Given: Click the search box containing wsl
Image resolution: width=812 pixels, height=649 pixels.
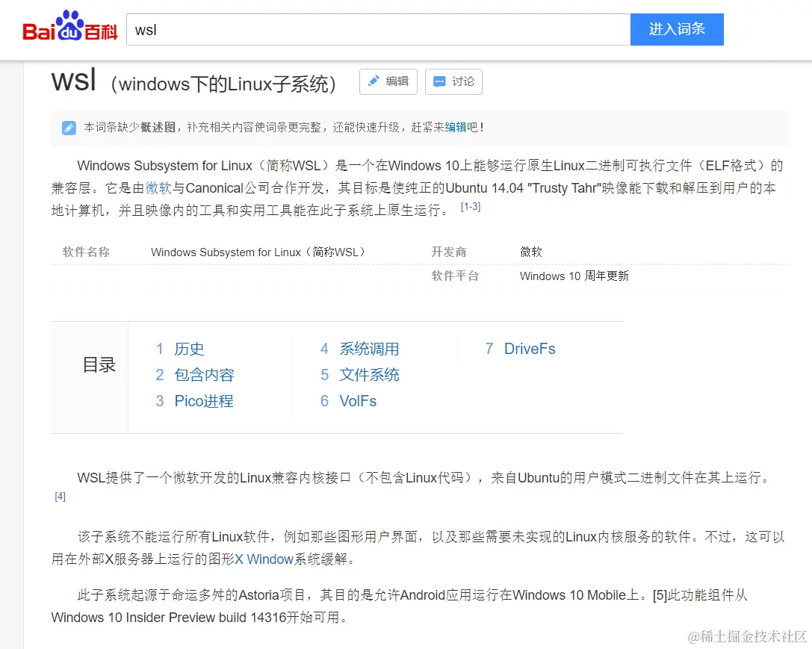Looking at the screenshot, I should 374,30.
